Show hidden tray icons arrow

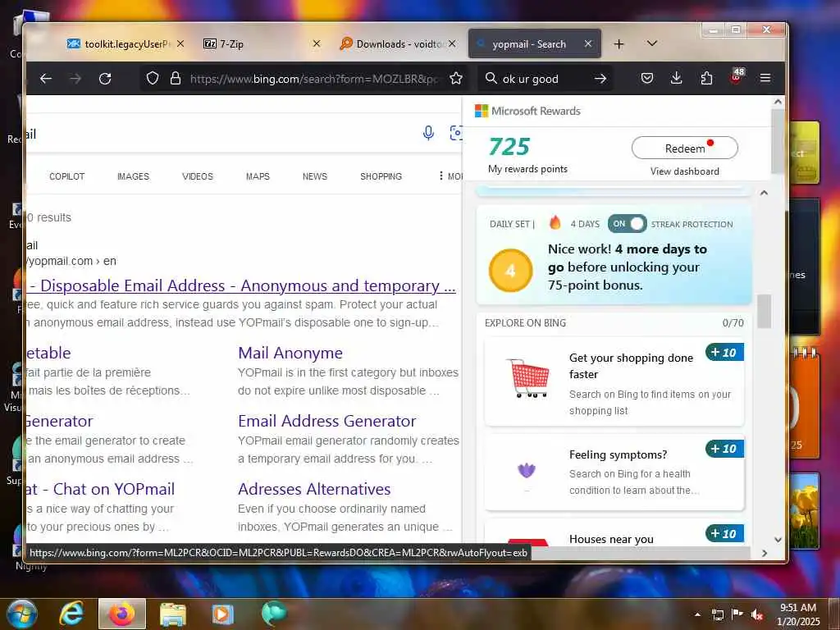697,615
